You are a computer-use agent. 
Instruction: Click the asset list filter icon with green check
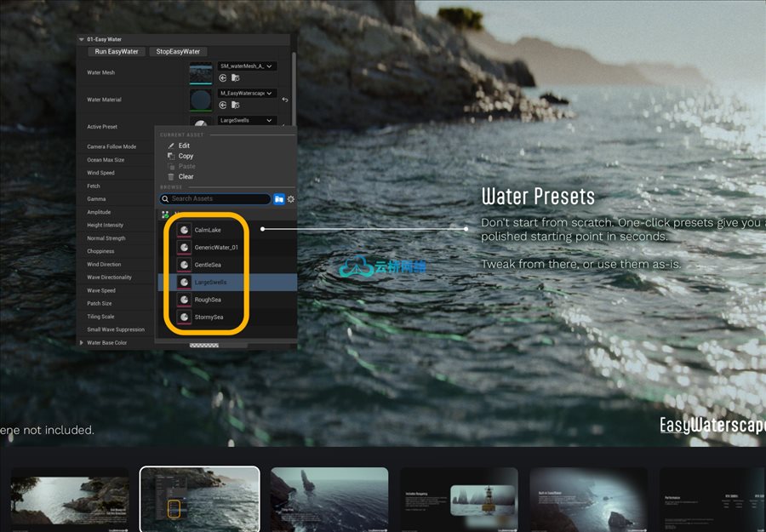coord(165,214)
